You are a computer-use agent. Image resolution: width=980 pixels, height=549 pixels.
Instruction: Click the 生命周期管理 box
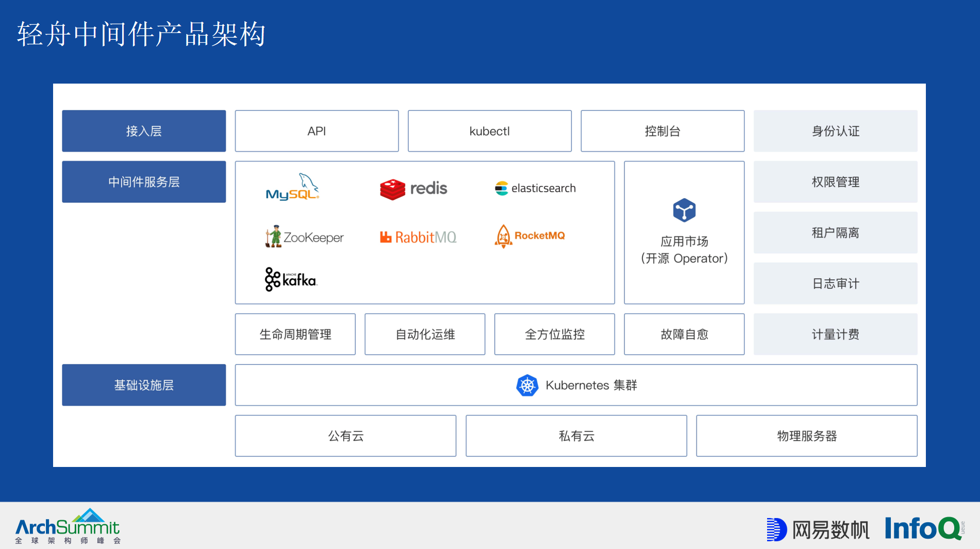[x=295, y=334]
